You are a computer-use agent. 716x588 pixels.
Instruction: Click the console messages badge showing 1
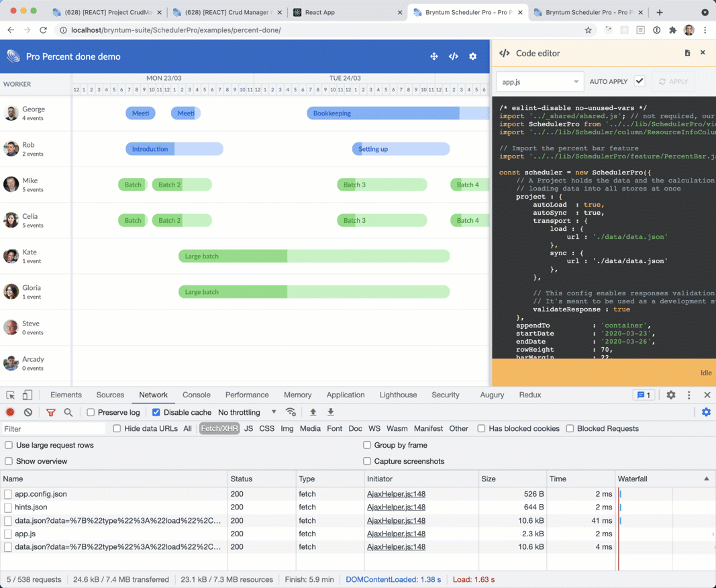644,395
